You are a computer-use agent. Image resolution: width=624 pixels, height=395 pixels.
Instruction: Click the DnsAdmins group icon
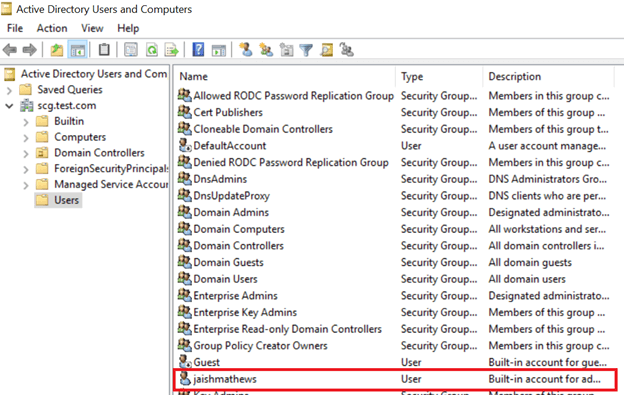pyautogui.click(x=185, y=178)
